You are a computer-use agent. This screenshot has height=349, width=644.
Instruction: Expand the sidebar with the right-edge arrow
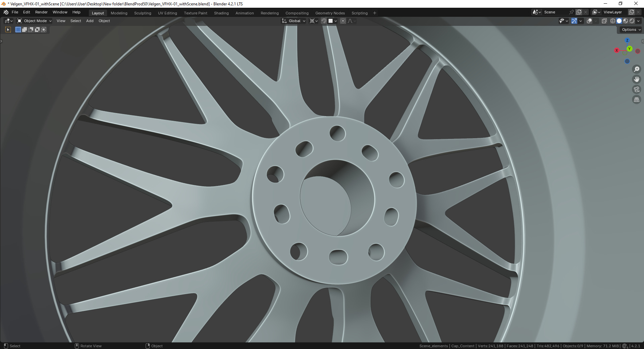642,41
